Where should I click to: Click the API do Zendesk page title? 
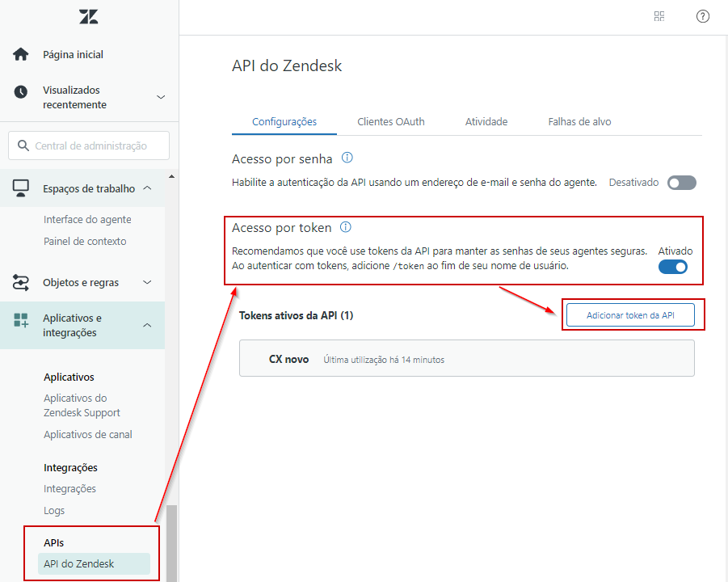[x=287, y=65]
